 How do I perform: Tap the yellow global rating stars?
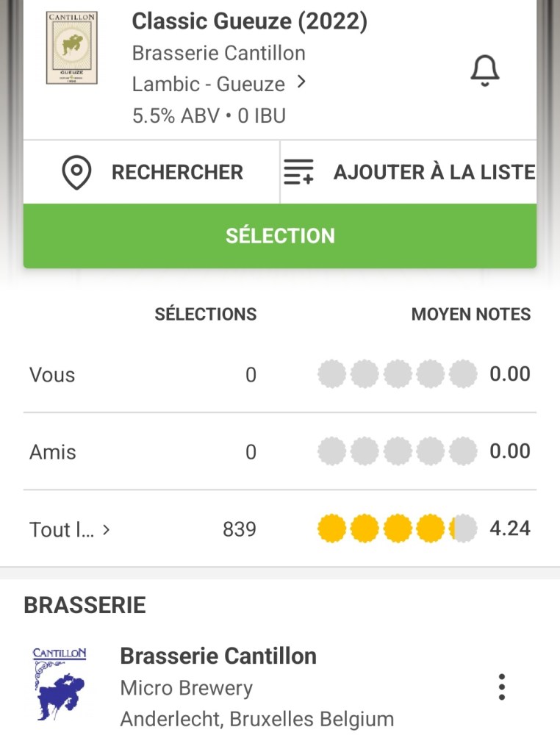[x=397, y=529]
